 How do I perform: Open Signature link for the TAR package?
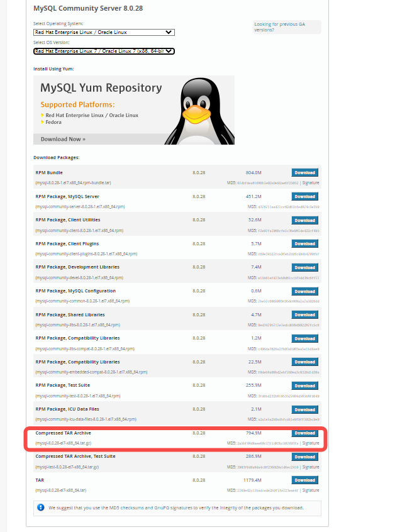pyautogui.click(x=311, y=490)
